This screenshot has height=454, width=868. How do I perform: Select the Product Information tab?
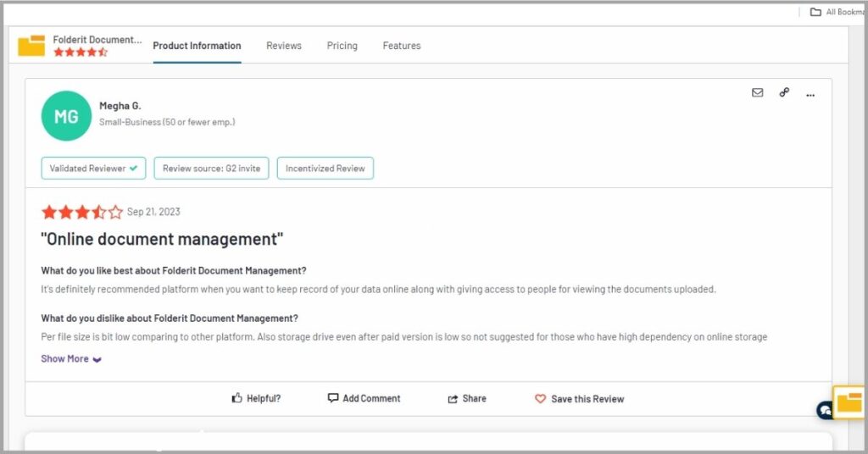pyautogui.click(x=197, y=46)
